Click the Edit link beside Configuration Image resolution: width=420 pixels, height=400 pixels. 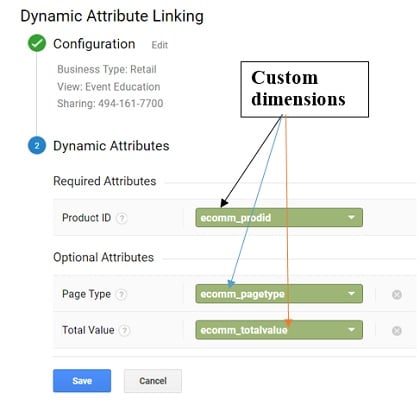pos(160,45)
